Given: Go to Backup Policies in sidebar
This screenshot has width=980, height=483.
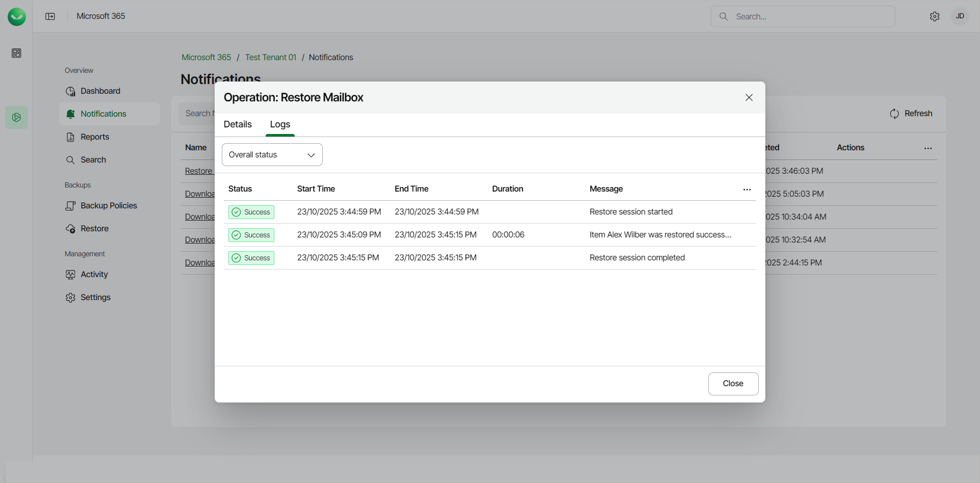Looking at the screenshot, I should 109,206.
